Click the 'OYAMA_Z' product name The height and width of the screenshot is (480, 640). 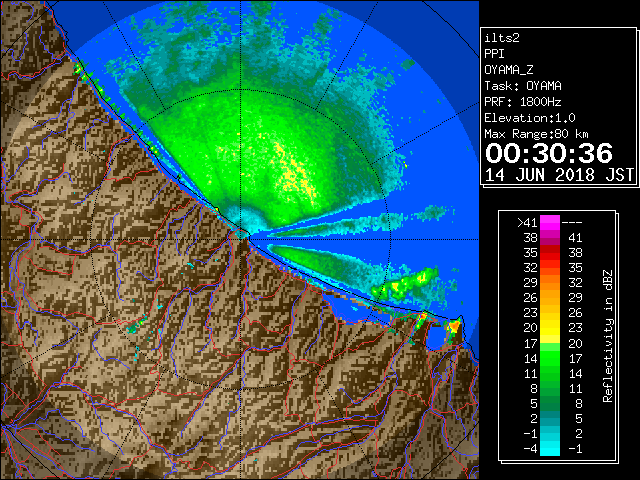(x=509, y=70)
